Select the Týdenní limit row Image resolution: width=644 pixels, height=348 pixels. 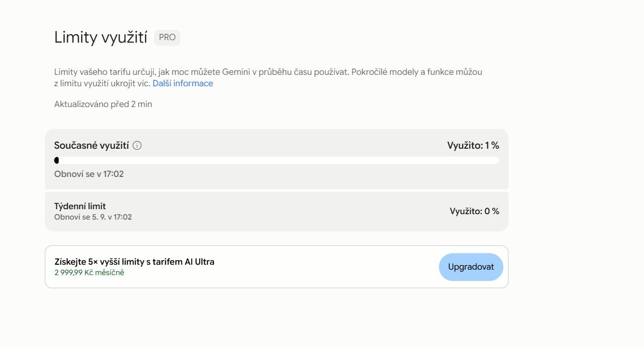click(276, 212)
